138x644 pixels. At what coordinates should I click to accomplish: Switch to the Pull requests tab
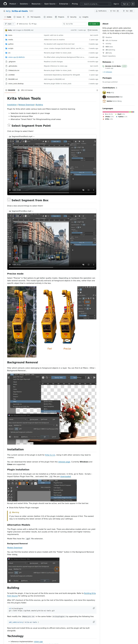pos(34,17)
